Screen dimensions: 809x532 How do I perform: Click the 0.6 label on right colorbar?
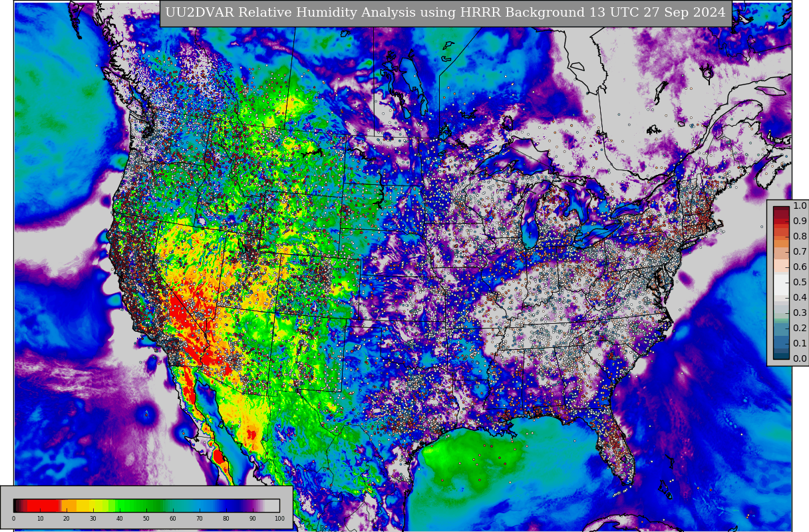(x=800, y=267)
